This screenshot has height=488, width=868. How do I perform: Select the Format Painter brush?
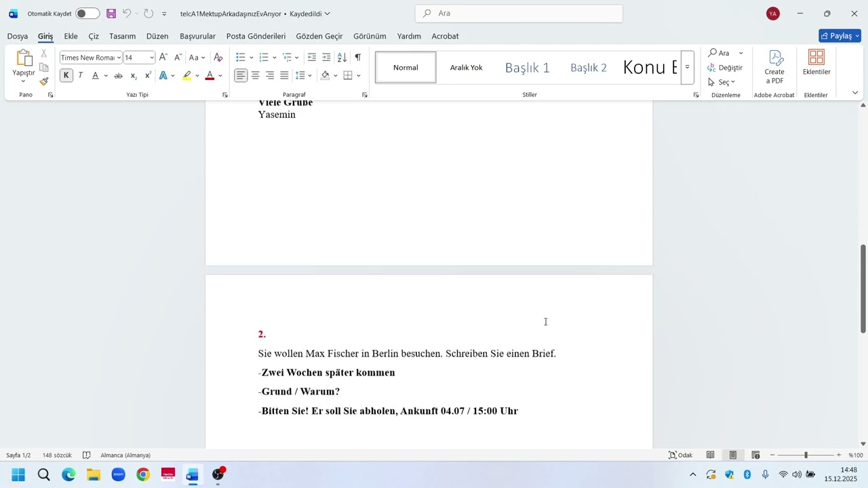pos(44,82)
